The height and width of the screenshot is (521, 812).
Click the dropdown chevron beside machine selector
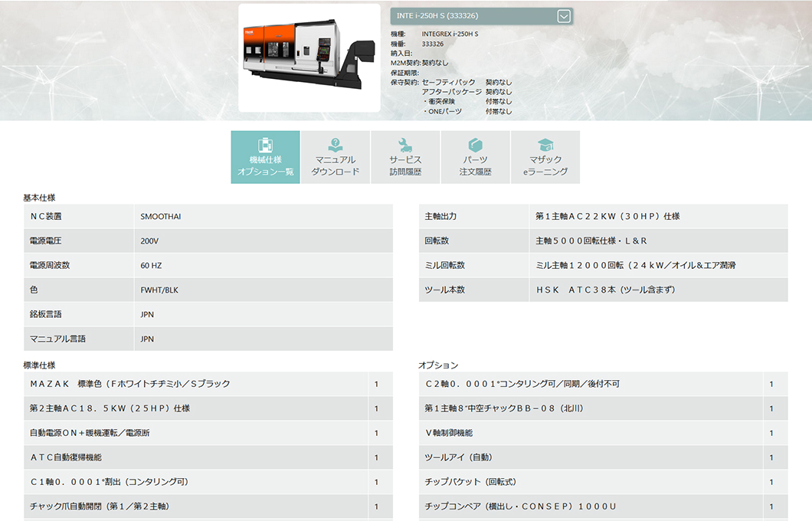coord(564,17)
